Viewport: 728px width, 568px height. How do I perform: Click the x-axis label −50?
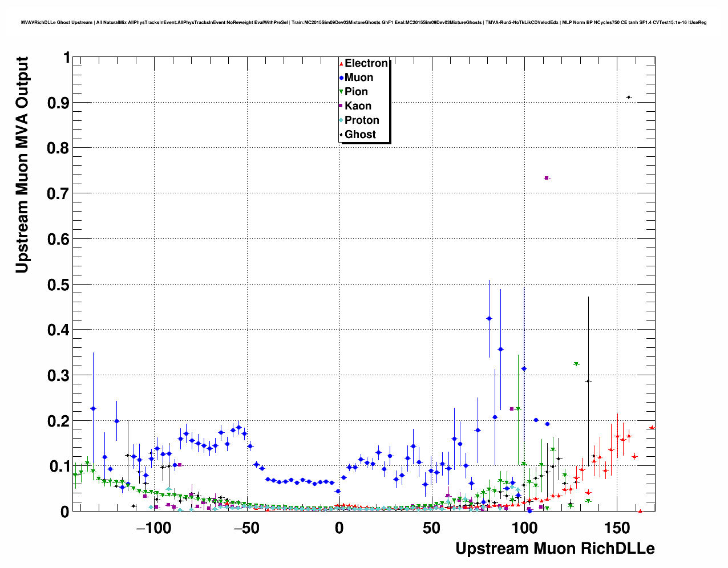point(246,528)
